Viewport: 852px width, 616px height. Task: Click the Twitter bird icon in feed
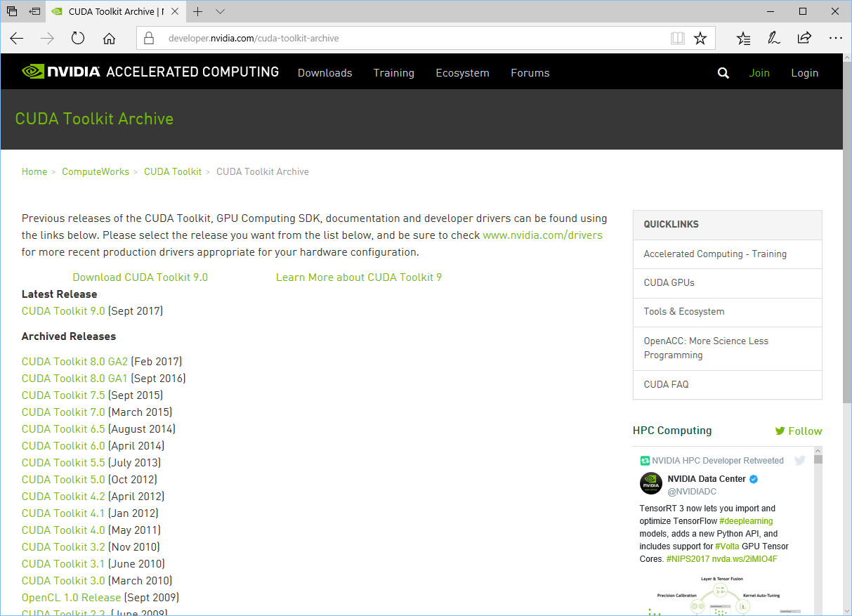click(x=799, y=461)
